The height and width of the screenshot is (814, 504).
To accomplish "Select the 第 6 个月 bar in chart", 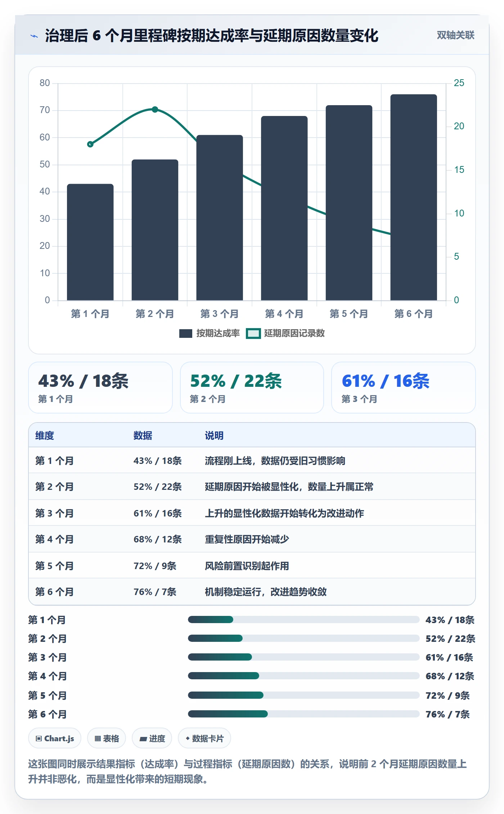I will tap(414, 197).
